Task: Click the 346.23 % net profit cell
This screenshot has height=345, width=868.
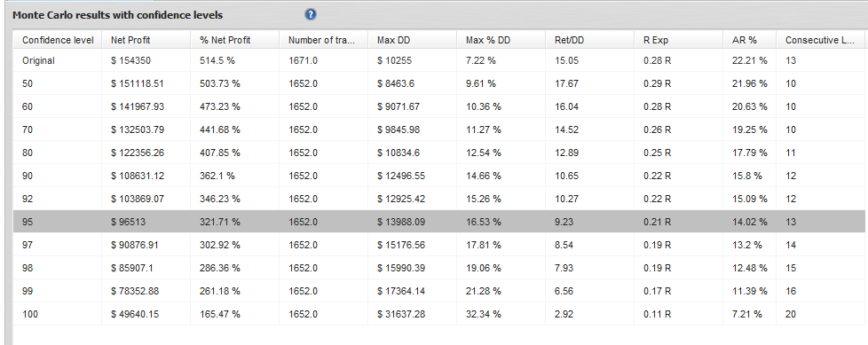Action: (220, 199)
